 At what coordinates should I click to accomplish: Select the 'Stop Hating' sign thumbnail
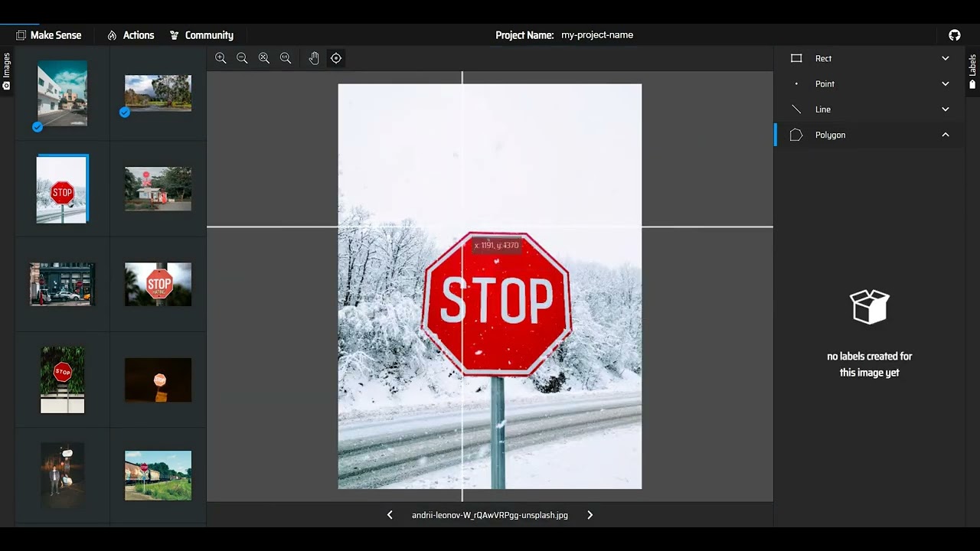[x=158, y=284]
